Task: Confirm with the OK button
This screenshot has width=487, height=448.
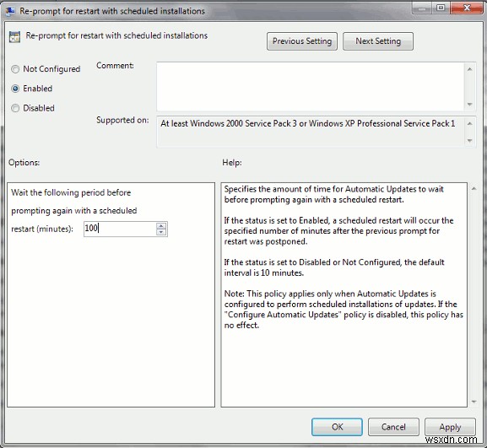Action: [x=337, y=427]
